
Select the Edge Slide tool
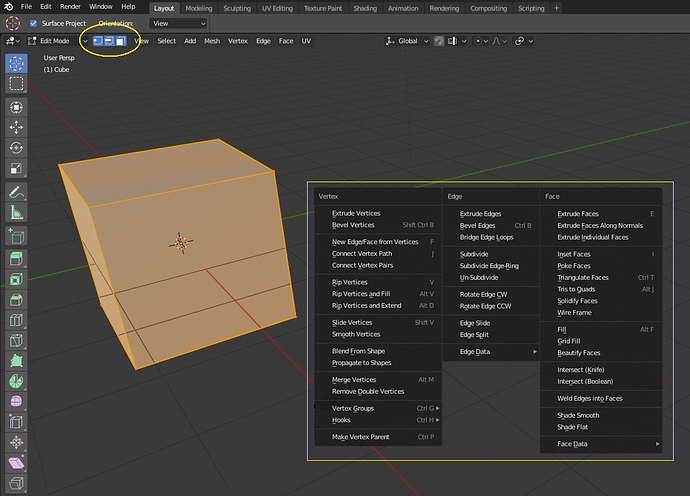point(16,422)
